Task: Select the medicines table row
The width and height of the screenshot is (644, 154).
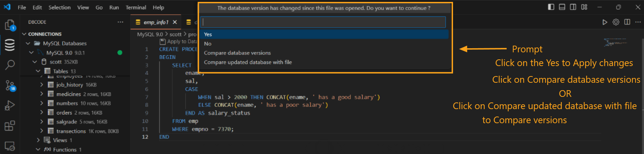Action: pyautogui.click(x=75, y=94)
